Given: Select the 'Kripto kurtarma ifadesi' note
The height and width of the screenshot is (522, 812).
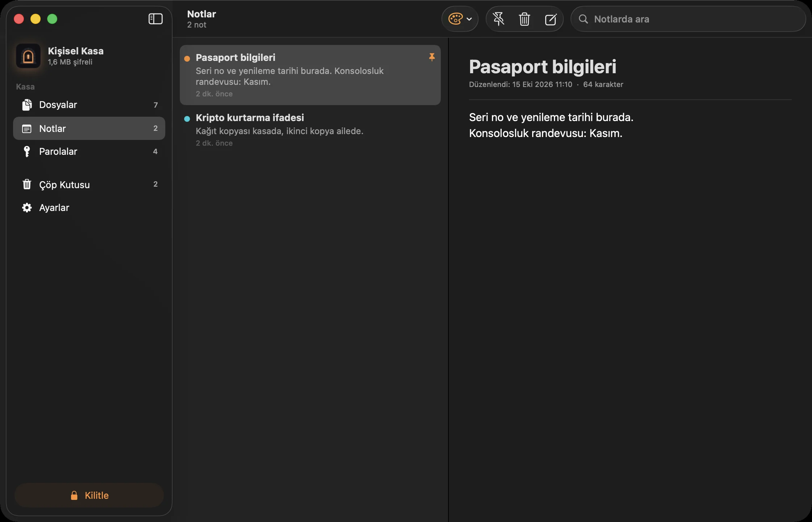Looking at the screenshot, I should click(x=310, y=130).
